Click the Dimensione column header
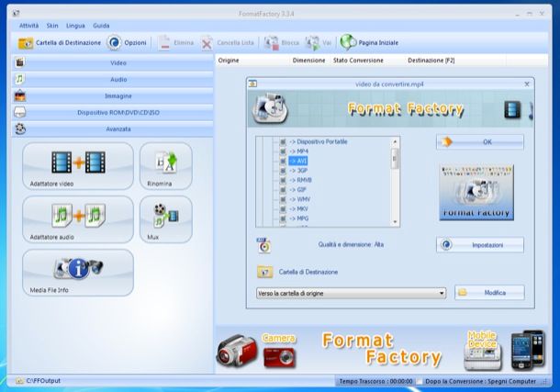Viewport: 560px width, 392px height. pos(309,61)
